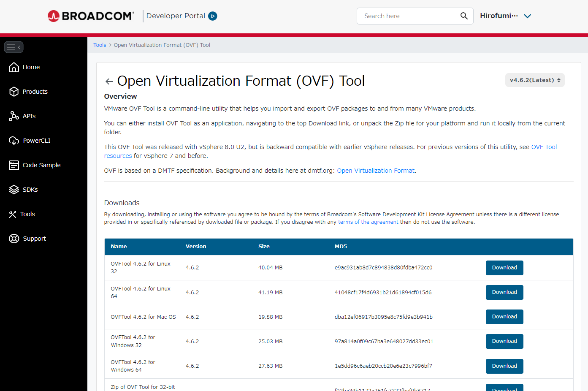
Task: Download OVFTool 4.6.2 for Linux 64
Action: (504, 292)
